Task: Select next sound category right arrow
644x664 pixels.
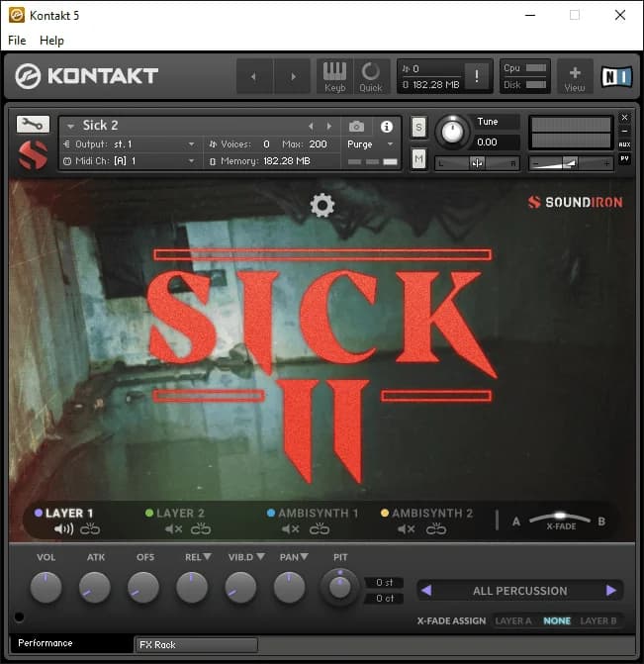Action: click(611, 590)
